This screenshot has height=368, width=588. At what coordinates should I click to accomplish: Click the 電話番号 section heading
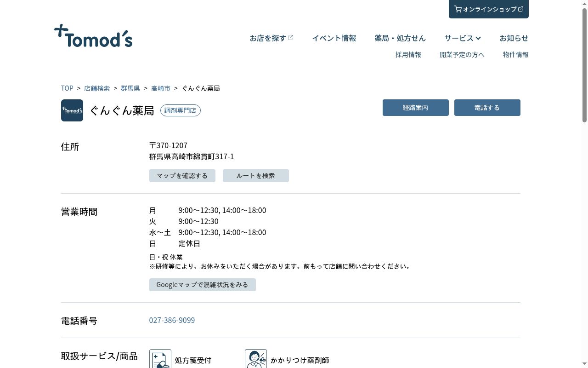point(79,321)
